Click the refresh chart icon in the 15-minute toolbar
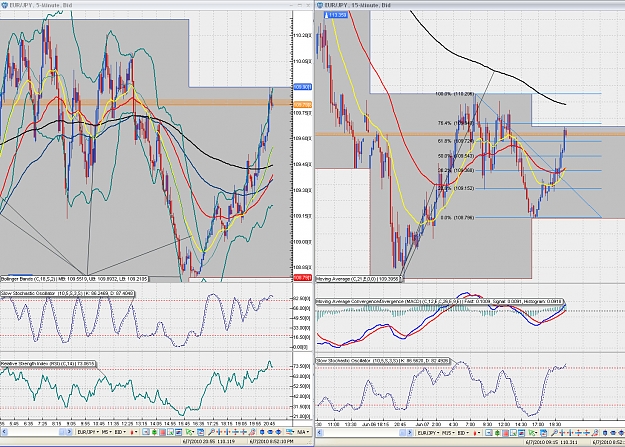 click(543, 432)
